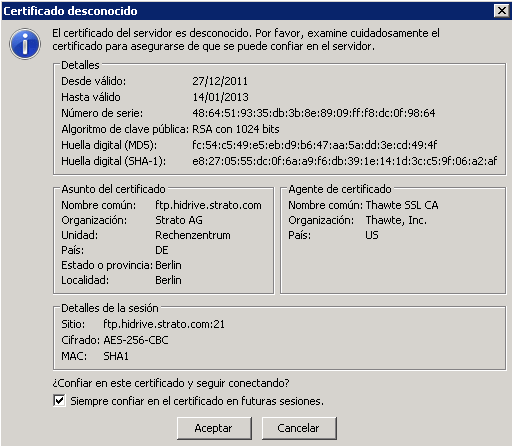Viewport: 512px width, 446px height.
Task: Click the 'Número de serie:' label
Action: tap(102, 113)
